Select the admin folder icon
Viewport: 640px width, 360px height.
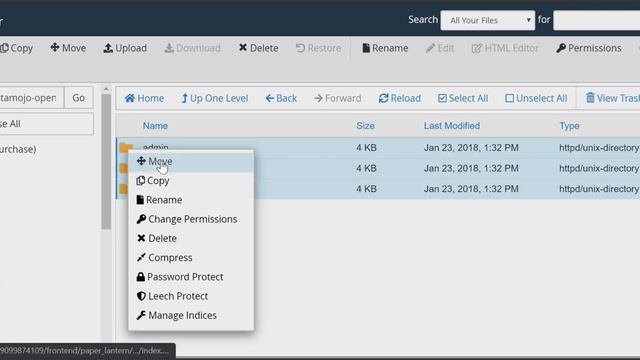click(x=125, y=147)
